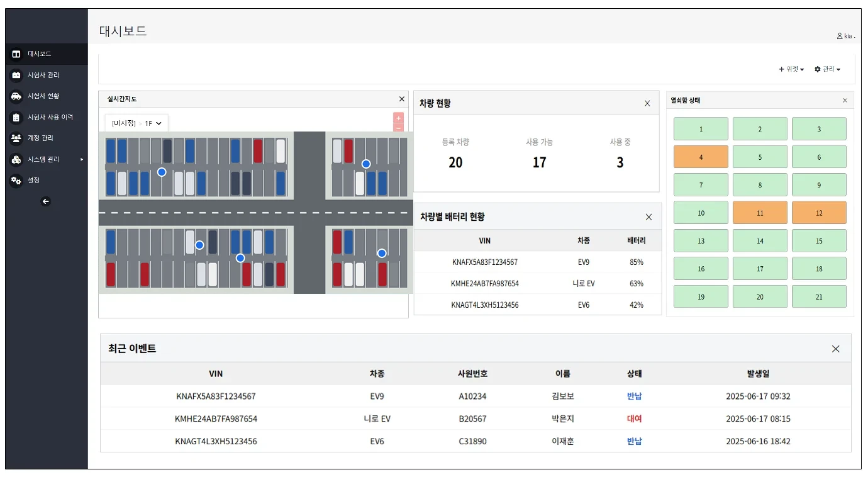This screenshot has width=868, height=482.
Task: Click the 85% battery value for EV9
Action: (x=636, y=262)
